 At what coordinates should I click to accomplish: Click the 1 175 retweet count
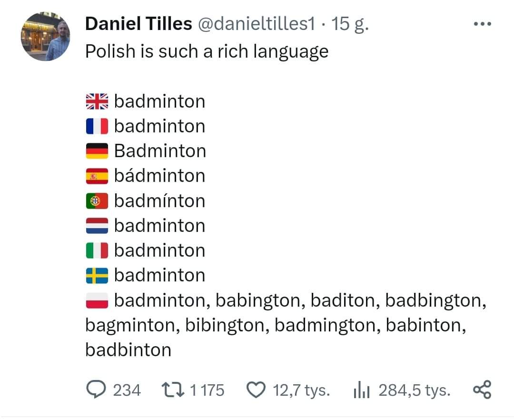tap(207, 390)
